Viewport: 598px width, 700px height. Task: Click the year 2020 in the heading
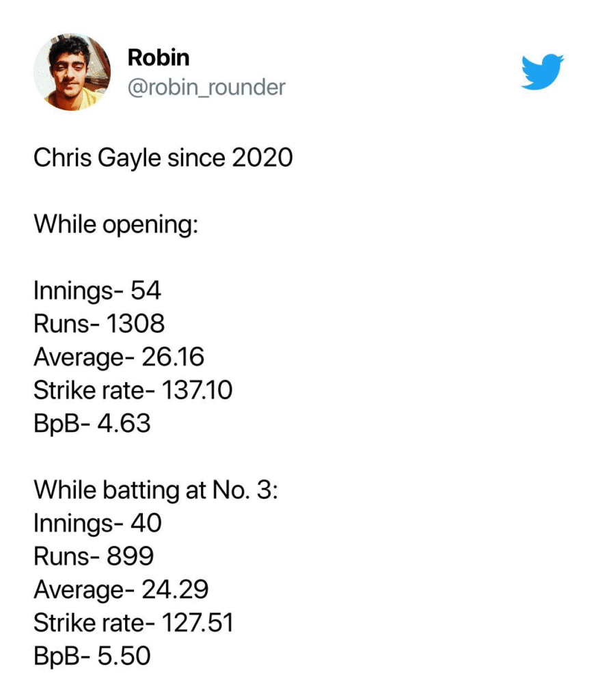tap(262, 158)
